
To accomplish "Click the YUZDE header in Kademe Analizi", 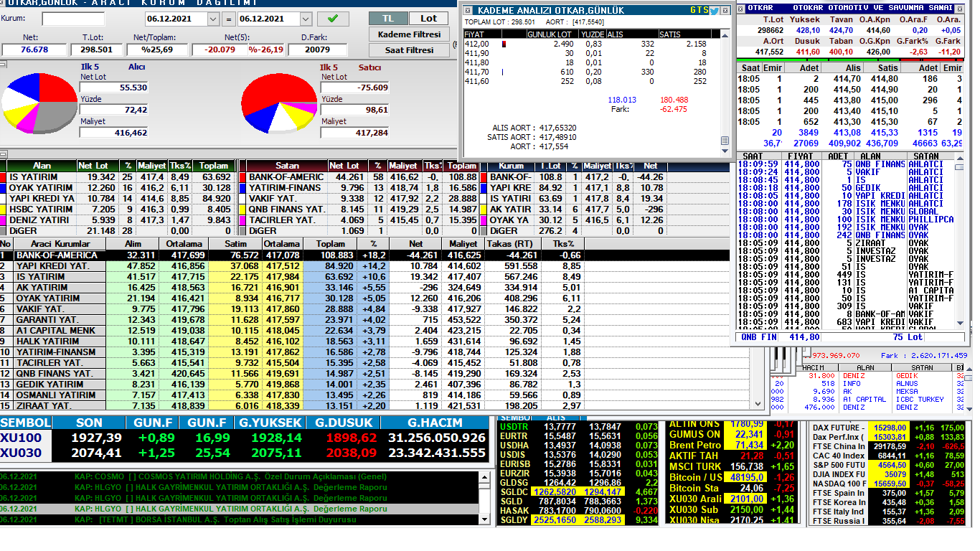I will click(x=592, y=34).
